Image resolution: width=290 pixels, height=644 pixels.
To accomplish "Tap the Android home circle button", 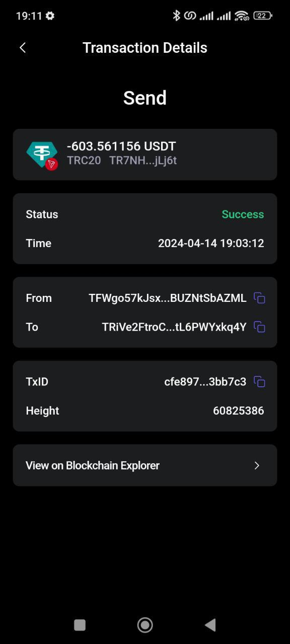I will pos(145,625).
